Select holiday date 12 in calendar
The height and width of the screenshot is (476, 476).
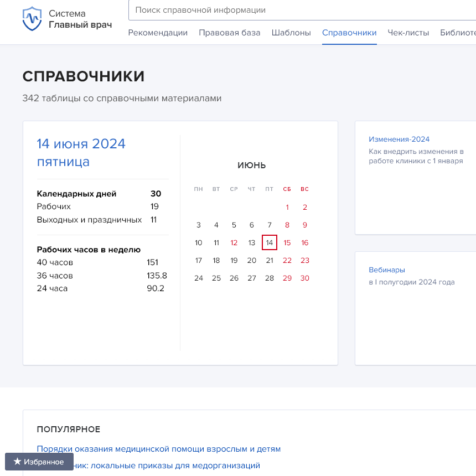tap(234, 242)
